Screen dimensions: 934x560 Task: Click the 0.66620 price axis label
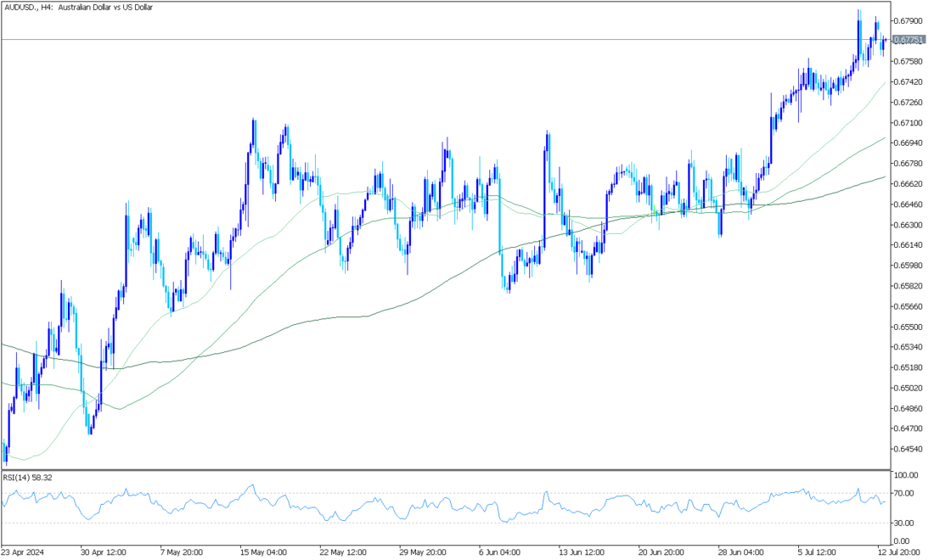(x=909, y=184)
